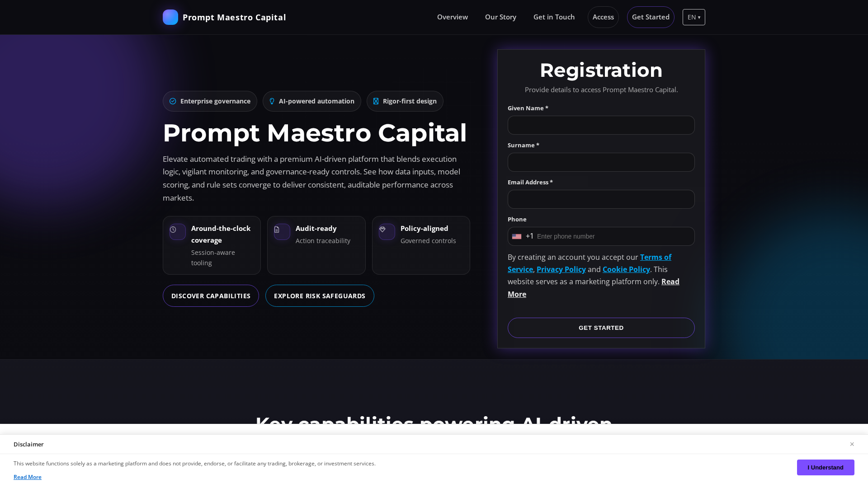Click the AI-powered automation lightbulb icon

coord(272,101)
